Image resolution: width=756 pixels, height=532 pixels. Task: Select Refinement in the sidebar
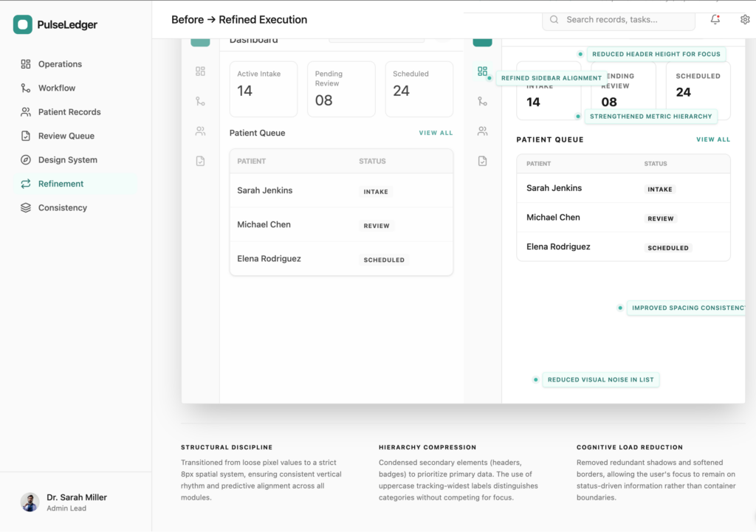point(75,184)
